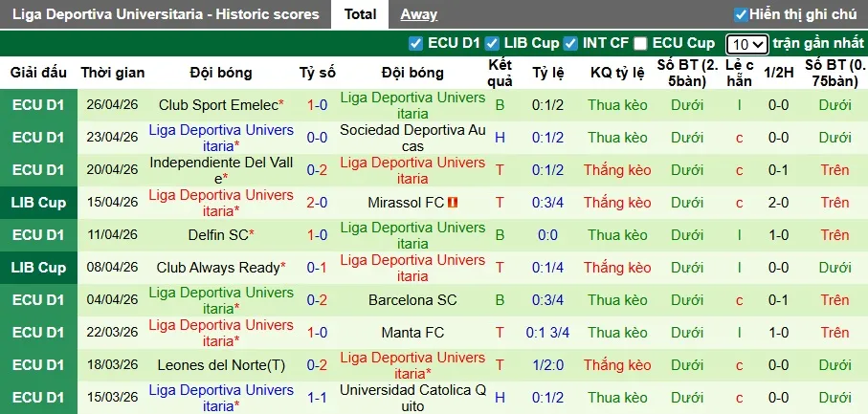The width and height of the screenshot is (868, 414).
Task: Disable the LIB Cup filter checkbox
Action: (492, 43)
